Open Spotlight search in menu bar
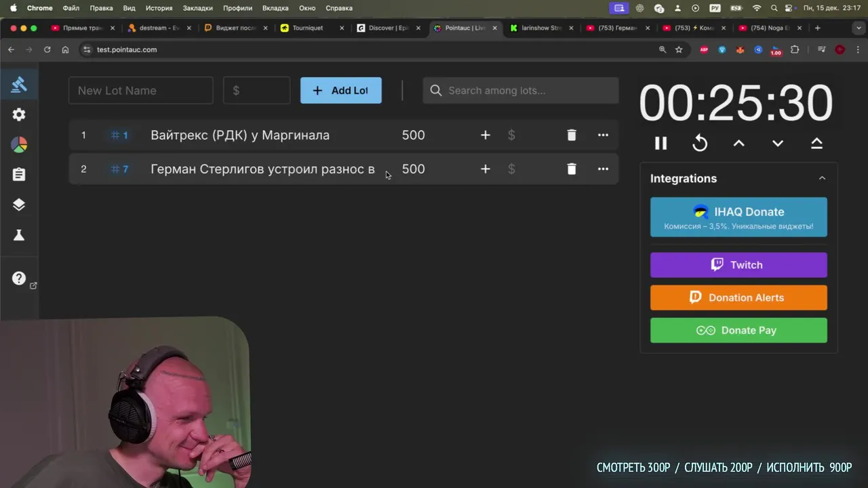This screenshot has height=488, width=868. [x=774, y=8]
